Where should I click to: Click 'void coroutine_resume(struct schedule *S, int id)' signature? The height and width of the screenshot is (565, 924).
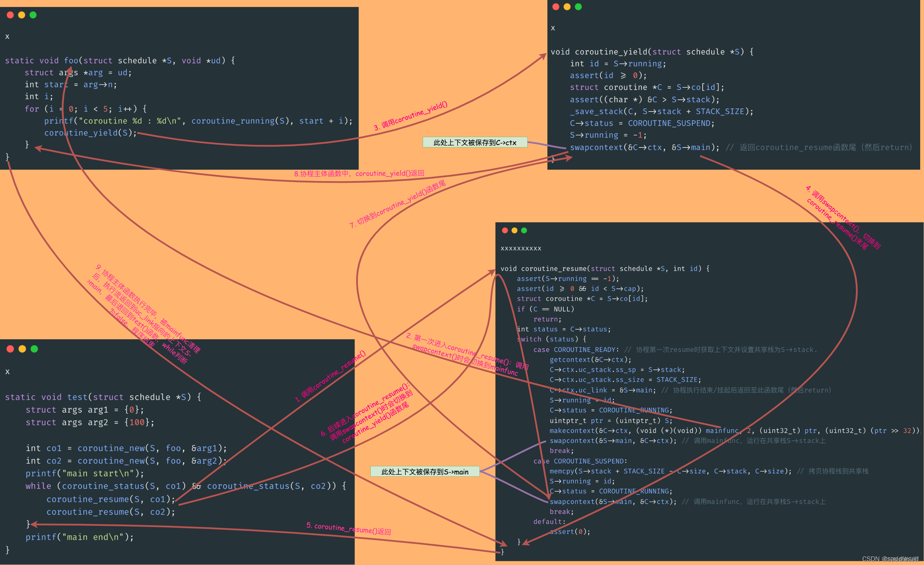click(x=605, y=269)
